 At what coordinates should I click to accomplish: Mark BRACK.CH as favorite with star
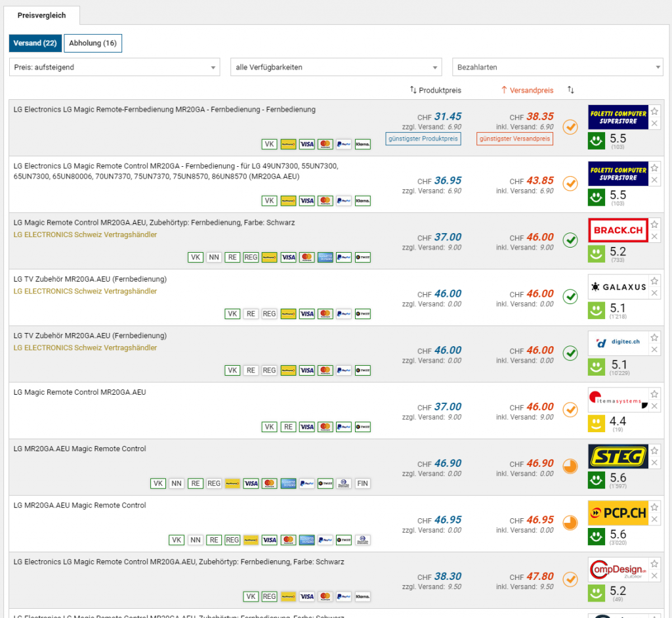click(x=654, y=224)
